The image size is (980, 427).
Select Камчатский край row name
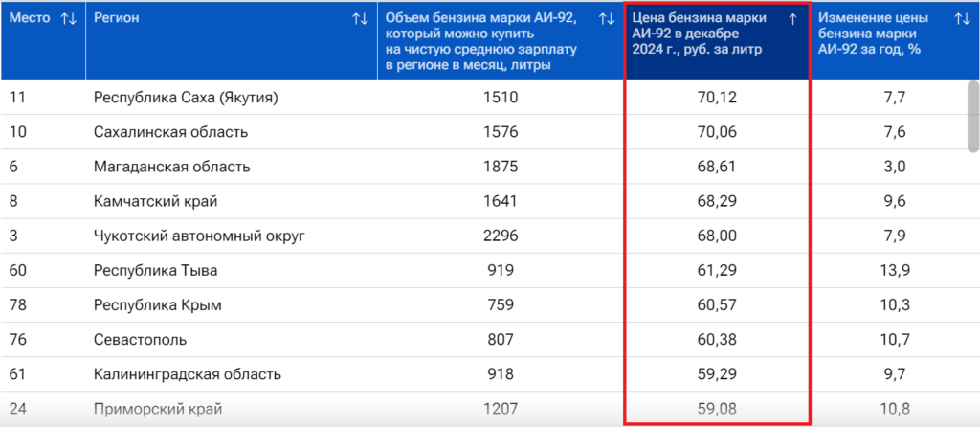click(x=156, y=201)
